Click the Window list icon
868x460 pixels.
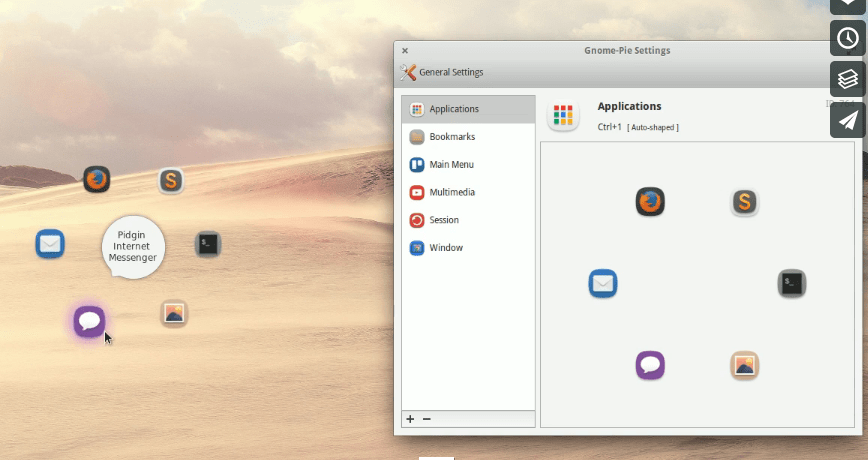(417, 247)
